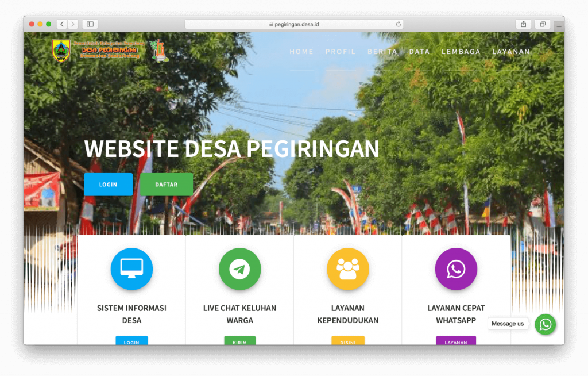Click the page reload icon in address bar

(399, 24)
